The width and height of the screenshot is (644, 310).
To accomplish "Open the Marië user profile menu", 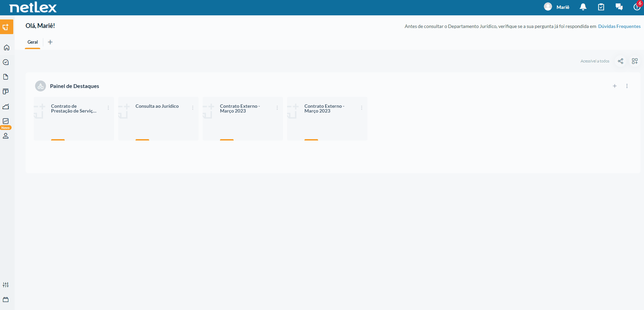I will coord(556,7).
